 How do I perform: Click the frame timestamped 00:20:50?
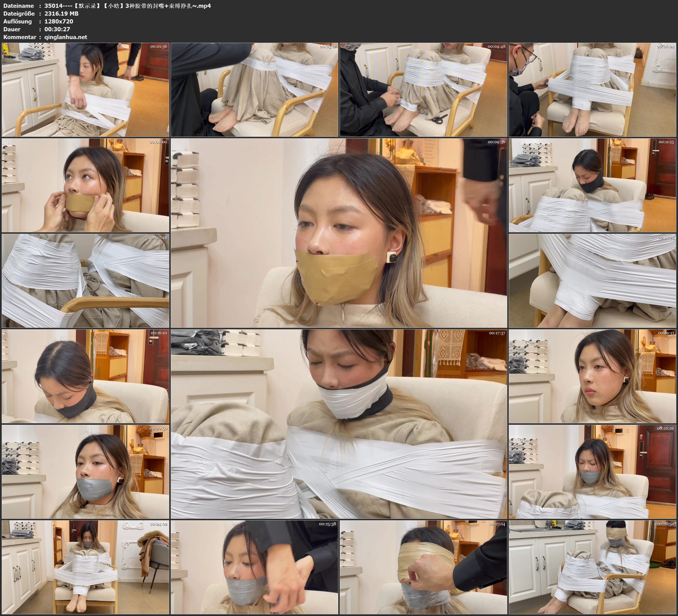click(85, 472)
